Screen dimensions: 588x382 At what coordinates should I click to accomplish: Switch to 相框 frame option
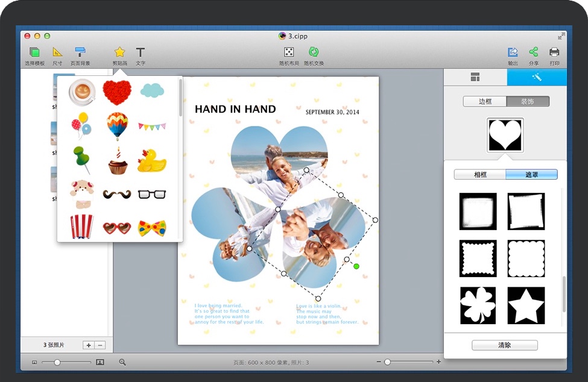click(480, 175)
